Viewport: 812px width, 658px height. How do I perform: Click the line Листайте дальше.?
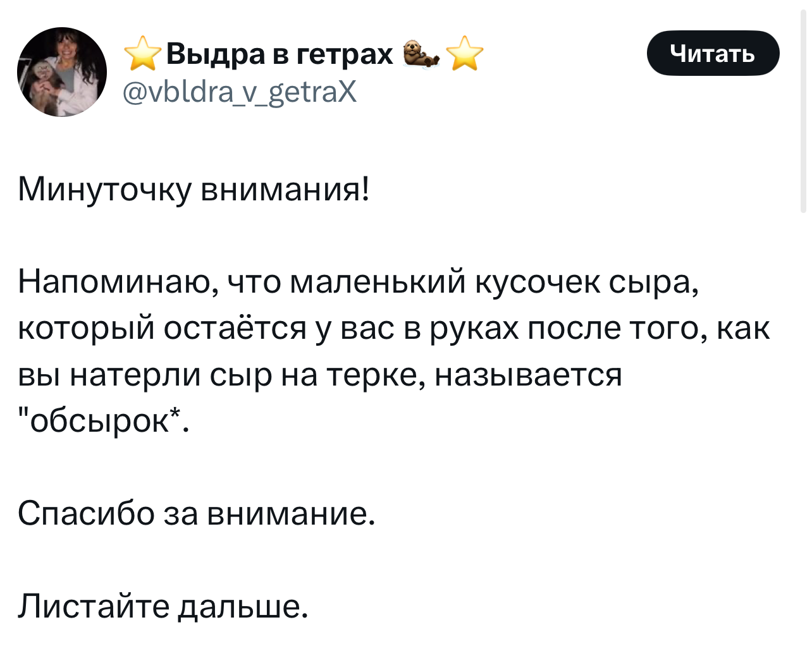click(x=163, y=606)
